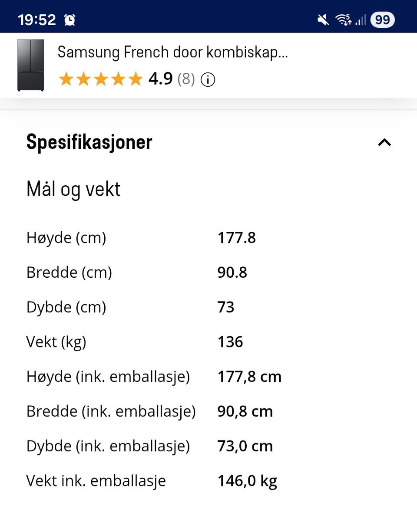Tap the Wi-Fi status icon
This screenshot has width=417, height=532.
point(343,20)
